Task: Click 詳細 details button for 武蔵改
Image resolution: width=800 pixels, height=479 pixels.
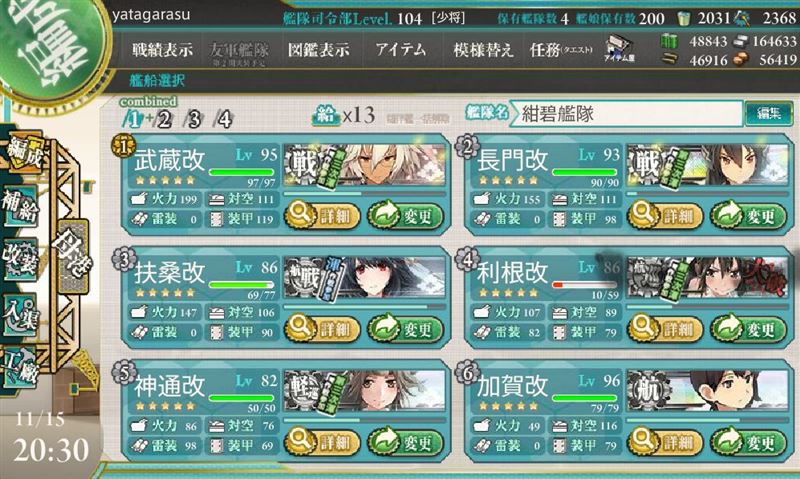Action: [x=322, y=215]
